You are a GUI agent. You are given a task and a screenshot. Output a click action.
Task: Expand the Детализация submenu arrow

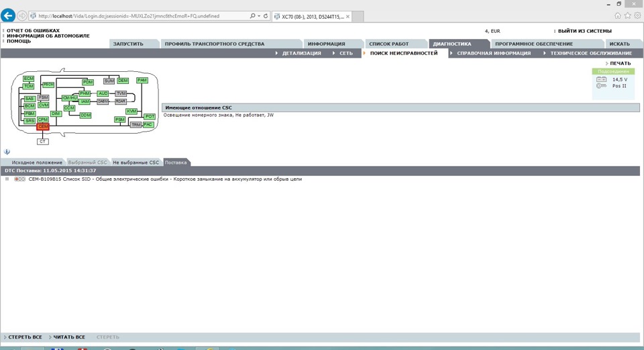pos(277,53)
